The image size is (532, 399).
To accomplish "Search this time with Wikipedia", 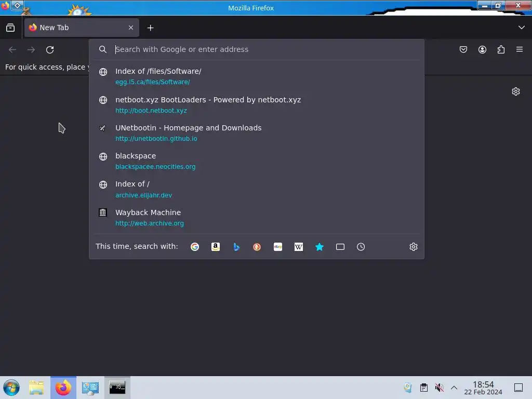I will click(299, 247).
